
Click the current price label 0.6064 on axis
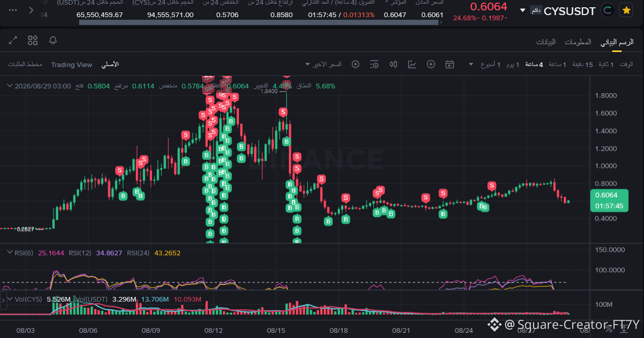point(609,195)
